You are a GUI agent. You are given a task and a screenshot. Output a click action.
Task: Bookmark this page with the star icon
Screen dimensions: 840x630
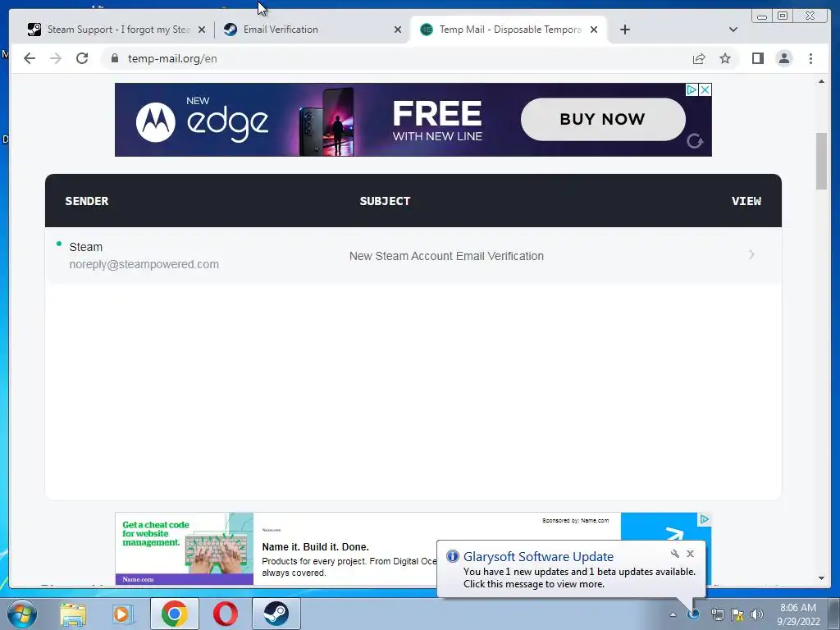[725, 58]
